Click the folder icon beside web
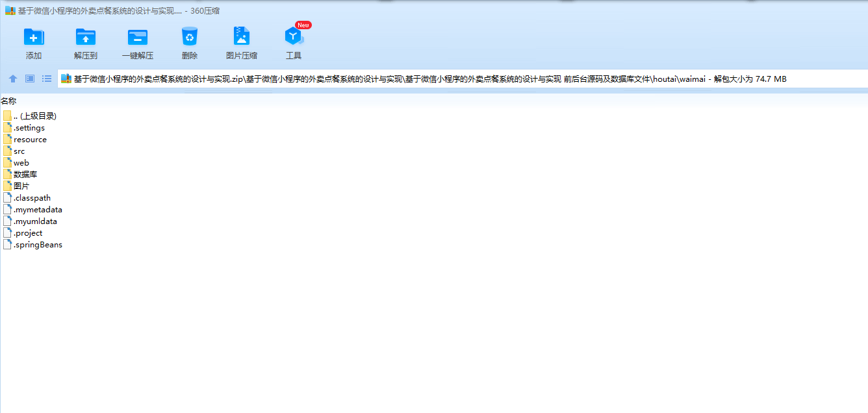Viewport: 868px width, 413px height. 8,162
